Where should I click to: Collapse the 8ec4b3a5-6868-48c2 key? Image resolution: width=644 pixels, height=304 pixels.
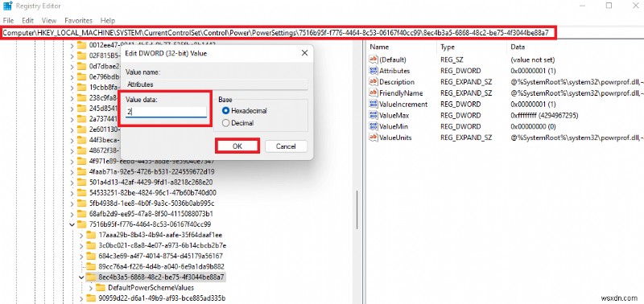[x=81, y=277]
